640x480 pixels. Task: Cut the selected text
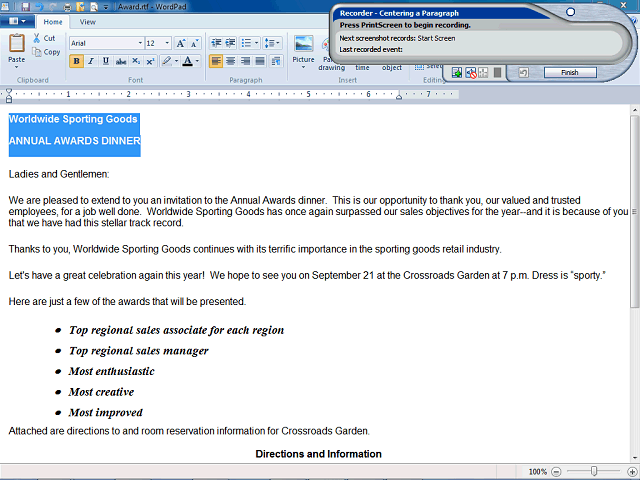(44, 38)
